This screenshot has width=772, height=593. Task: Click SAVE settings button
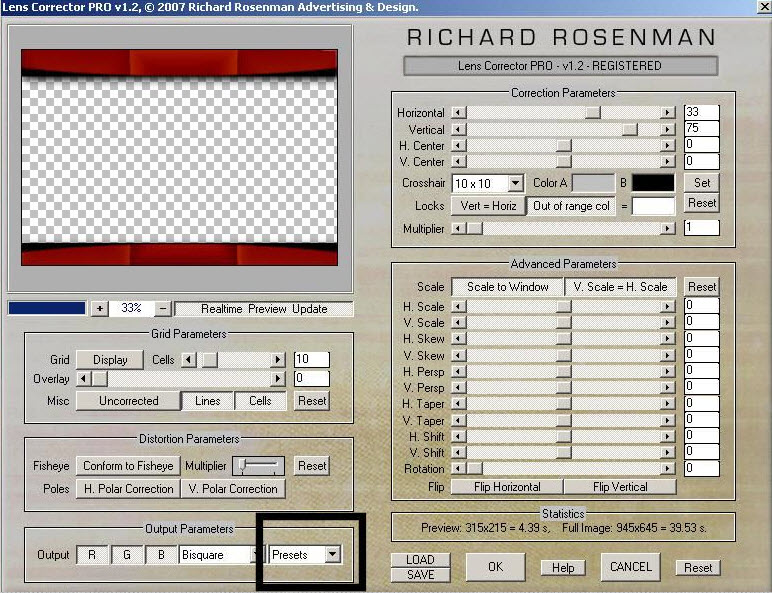pos(420,574)
